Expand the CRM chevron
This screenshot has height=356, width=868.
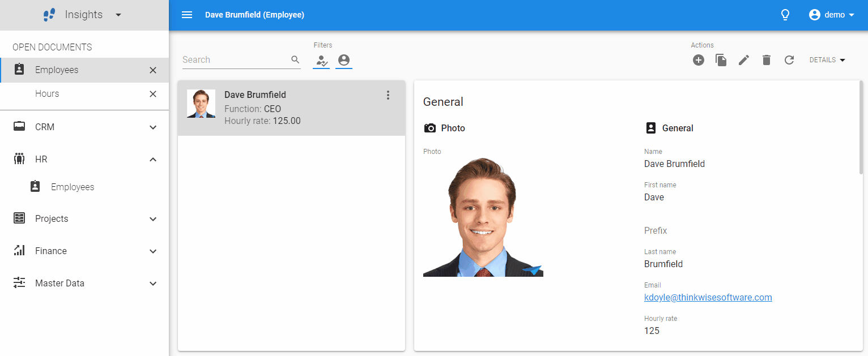pos(153,127)
